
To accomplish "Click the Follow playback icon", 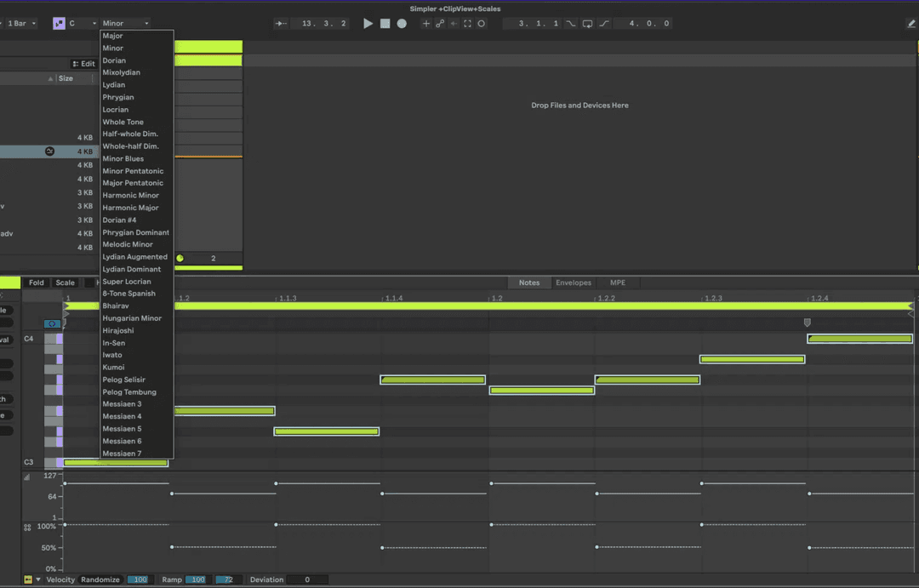I will (282, 24).
